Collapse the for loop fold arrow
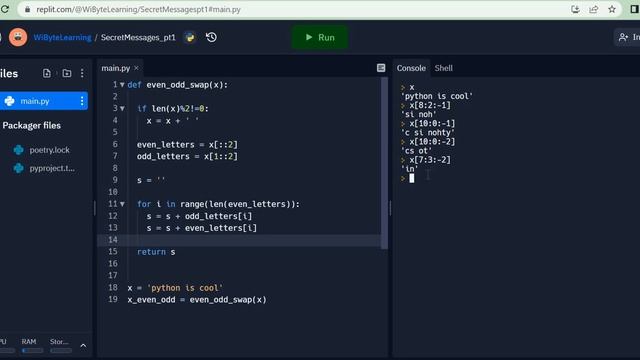Screen dimensions: 640x360 (122, 204)
